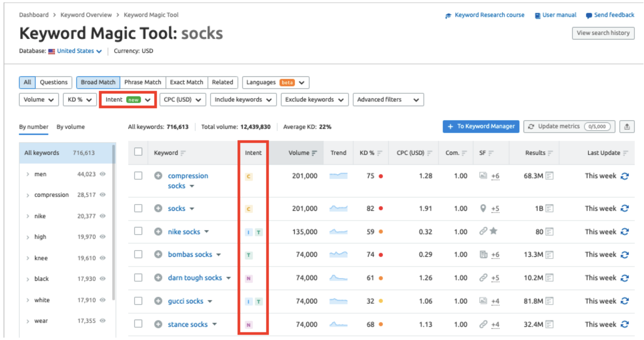Click the image pack icon on gucci socks row
The height and width of the screenshot is (340, 644).
coord(483,300)
